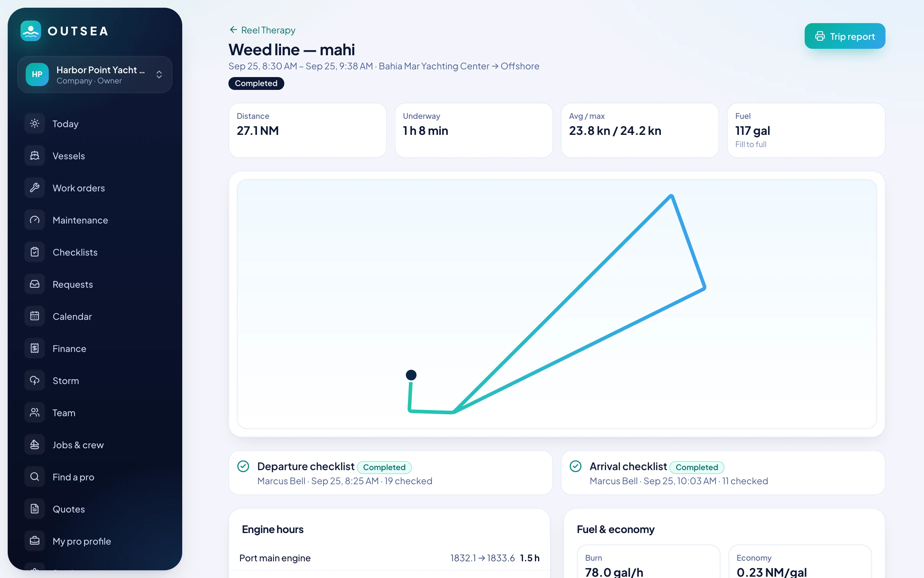Click the trip start point on map

(x=411, y=375)
